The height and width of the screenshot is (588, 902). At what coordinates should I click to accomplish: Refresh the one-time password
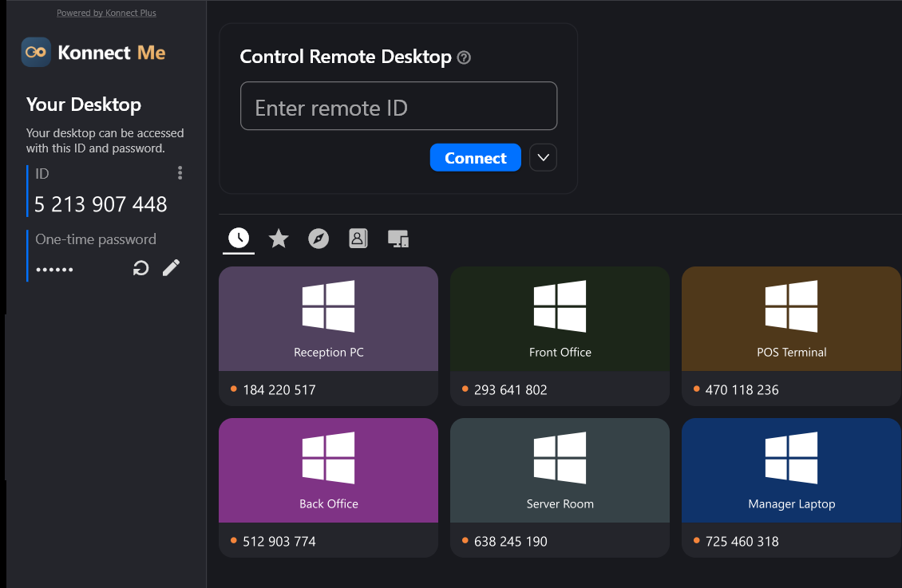pyautogui.click(x=141, y=268)
